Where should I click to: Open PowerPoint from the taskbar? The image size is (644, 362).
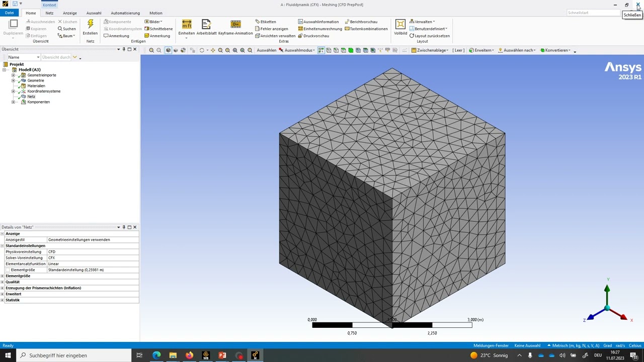point(222,355)
